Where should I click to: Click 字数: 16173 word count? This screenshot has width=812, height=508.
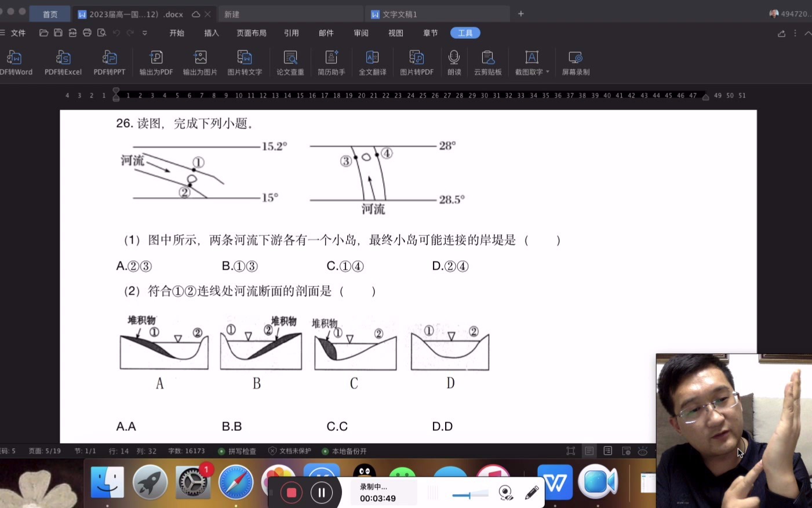186,451
